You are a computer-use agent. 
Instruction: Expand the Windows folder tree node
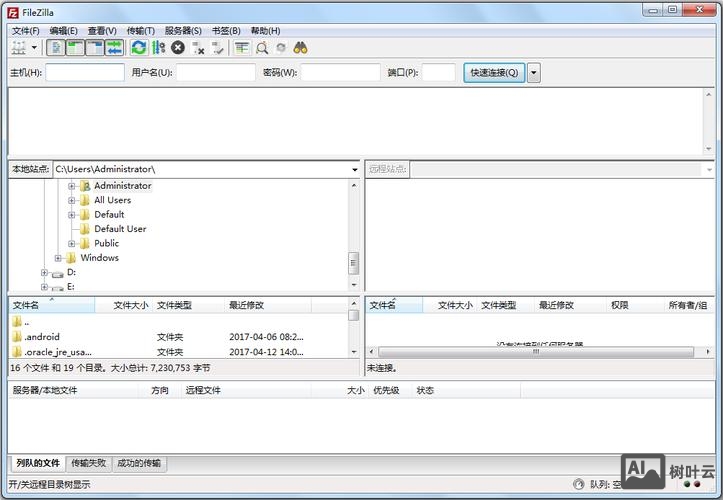pyautogui.click(x=58, y=258)
